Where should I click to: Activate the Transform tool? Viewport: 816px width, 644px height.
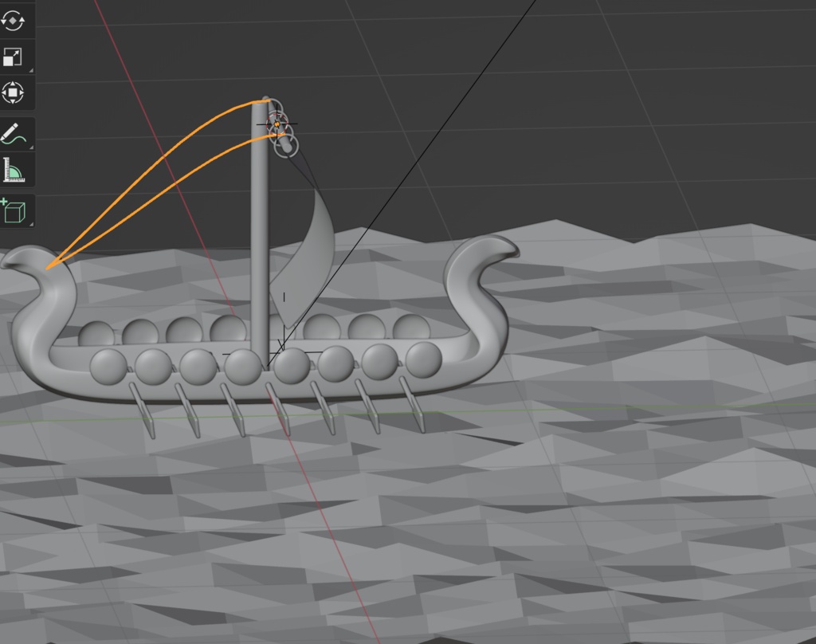pos(13,92)
